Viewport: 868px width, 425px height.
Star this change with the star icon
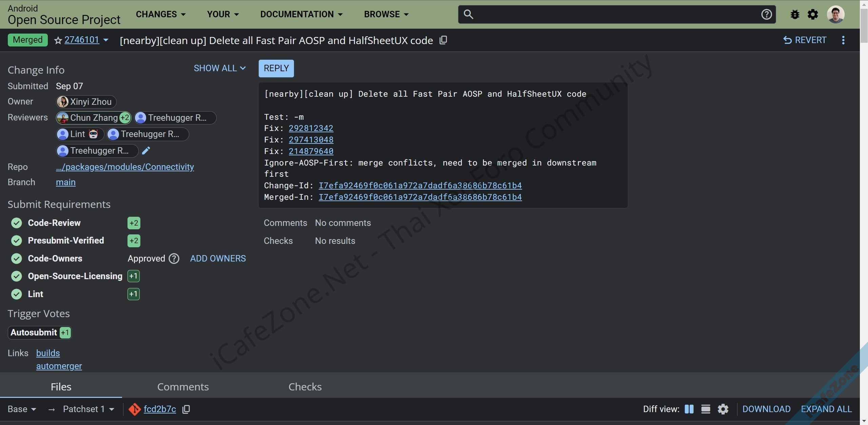tap(58, 40)
